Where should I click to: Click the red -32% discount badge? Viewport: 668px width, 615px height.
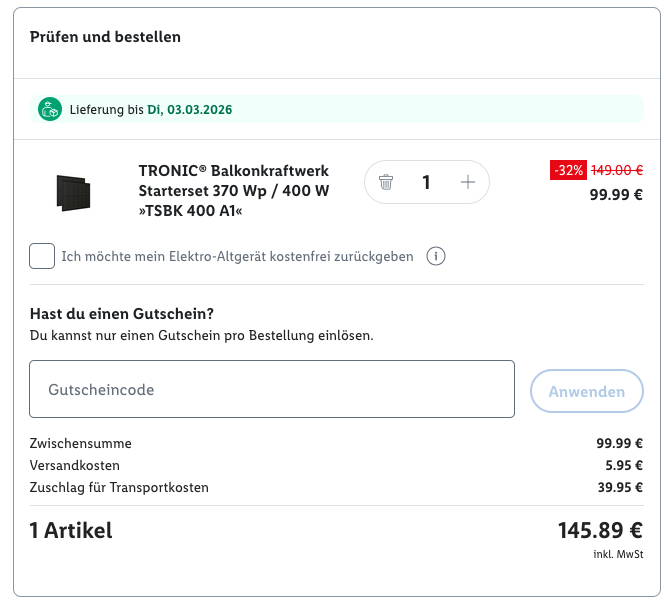point(567,170)
